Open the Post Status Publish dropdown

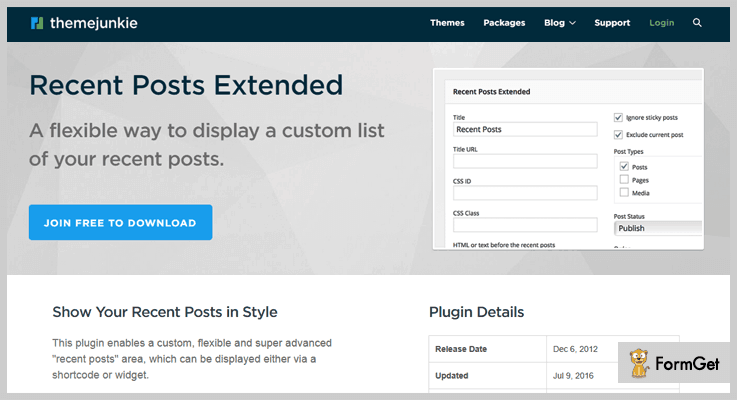pyautogui.click(x=658, y=228)
